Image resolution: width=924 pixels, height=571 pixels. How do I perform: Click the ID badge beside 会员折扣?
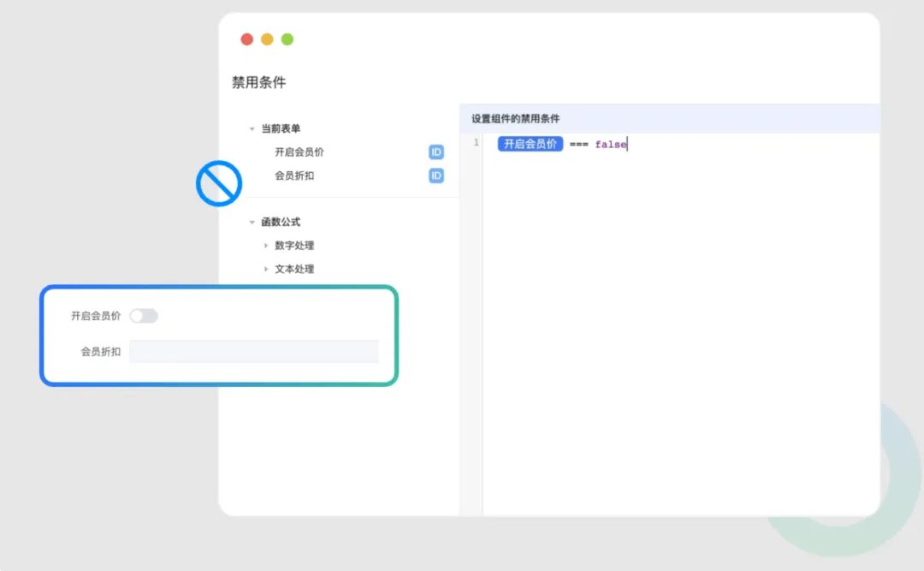(436, 176)
